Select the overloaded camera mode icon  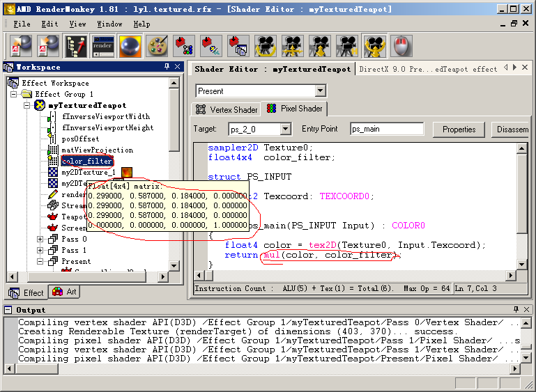point(375,46)
